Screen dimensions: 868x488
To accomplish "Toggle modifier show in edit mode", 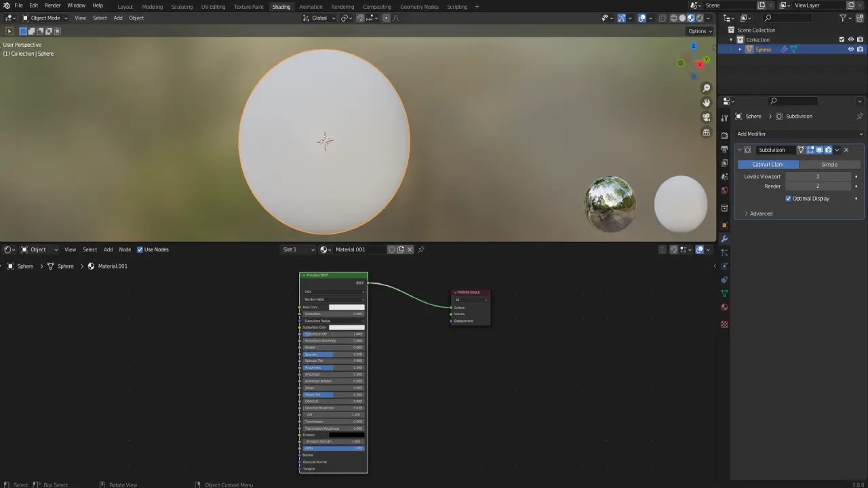I will 810,150.
